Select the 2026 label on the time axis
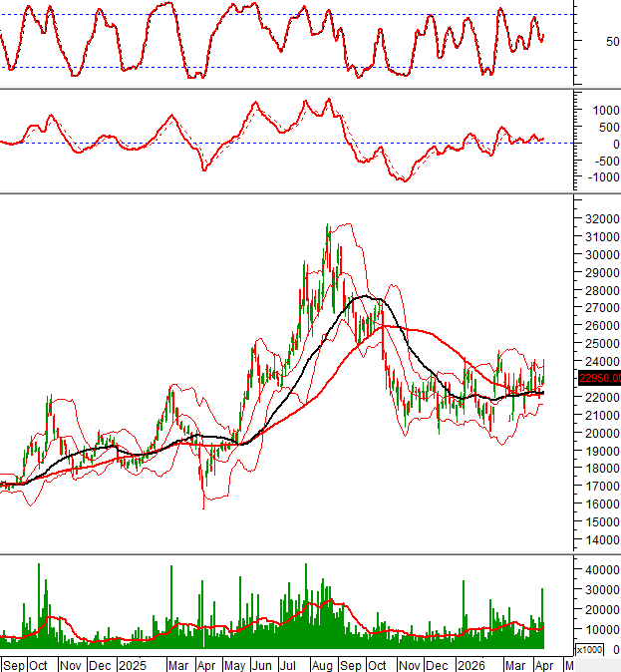The width and height of the screenshot is (621, 672). (469, 664)
